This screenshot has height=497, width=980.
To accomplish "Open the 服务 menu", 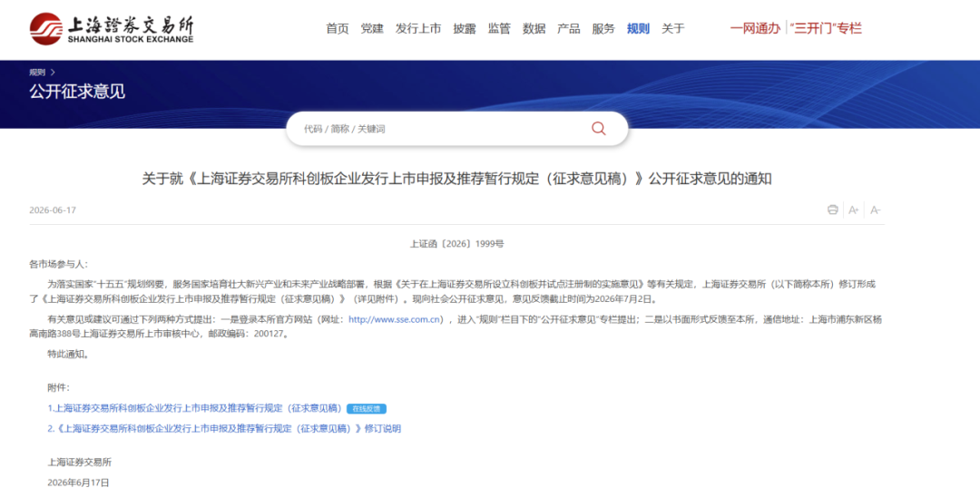I will [x=603, y=29].
